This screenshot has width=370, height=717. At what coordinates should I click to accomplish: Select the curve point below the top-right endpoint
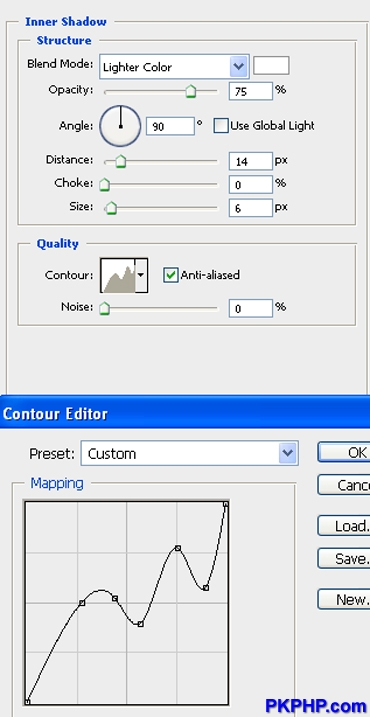206,588
